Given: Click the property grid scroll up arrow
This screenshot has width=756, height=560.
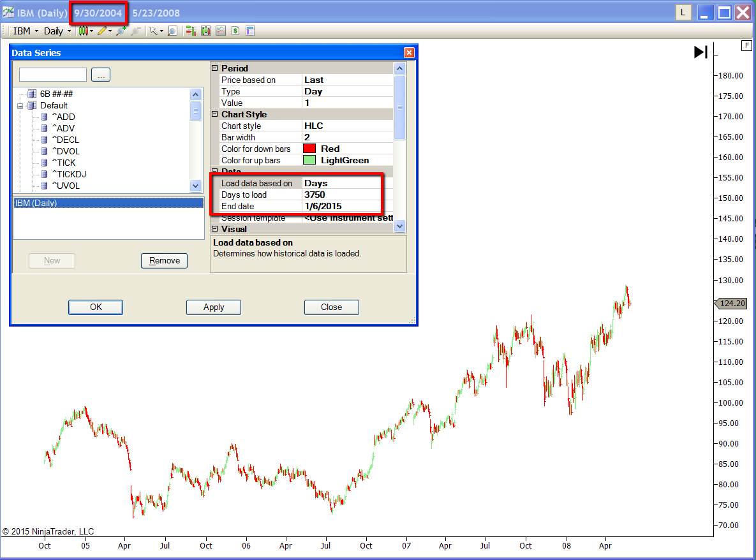Looking at the screenshot, I should [x=400, y=68].
